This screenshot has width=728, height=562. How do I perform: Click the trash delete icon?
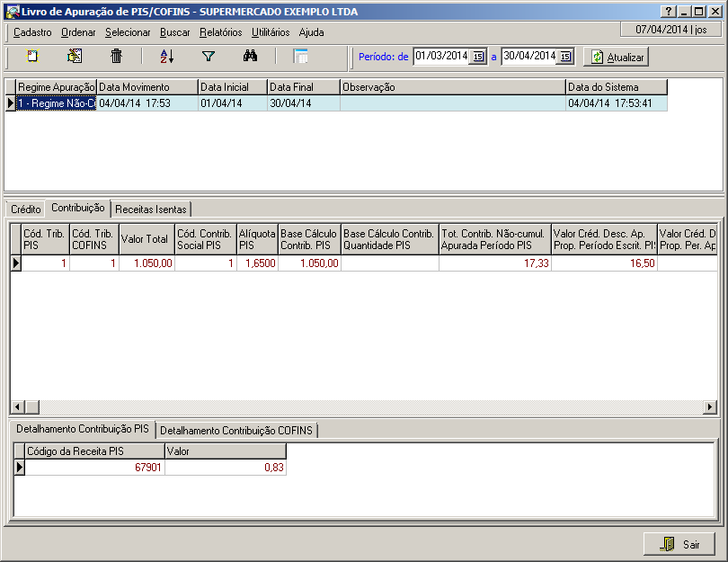(x=116, y=57)
